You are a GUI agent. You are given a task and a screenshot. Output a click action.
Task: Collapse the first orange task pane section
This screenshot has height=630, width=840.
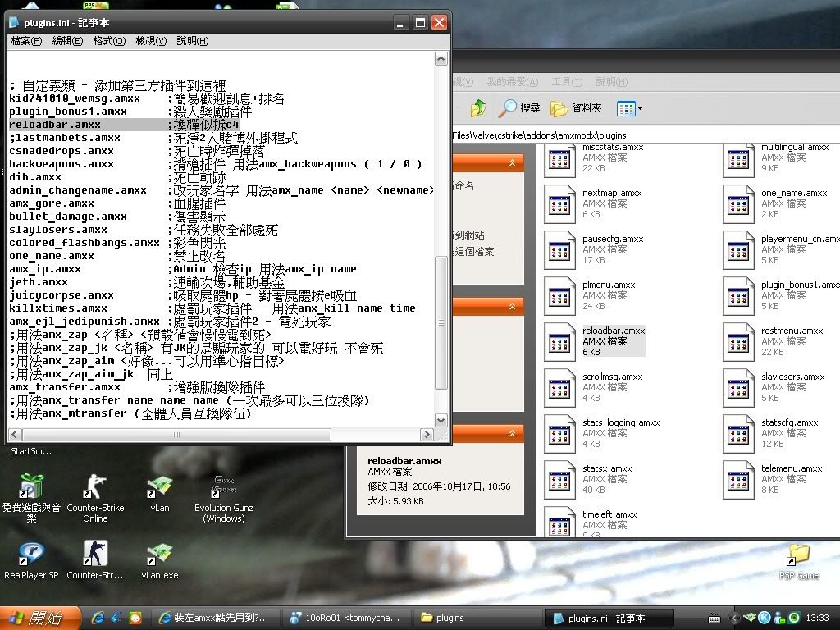coord(514,163)
